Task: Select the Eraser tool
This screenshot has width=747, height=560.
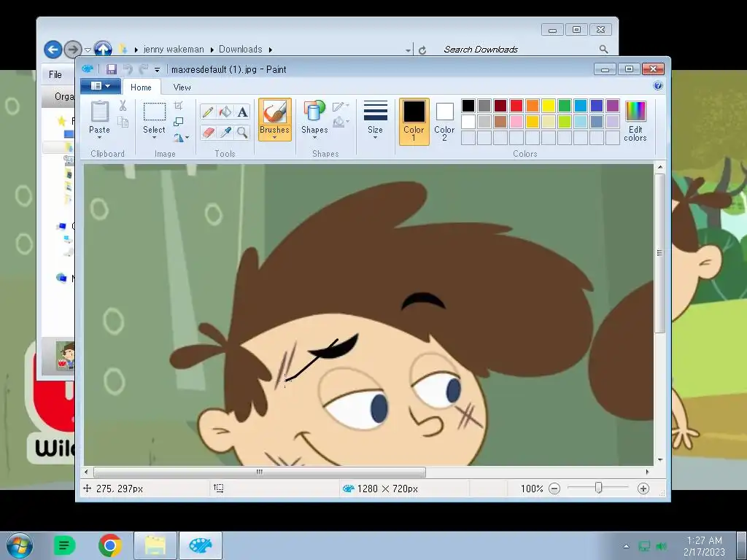Action: pyautogui.click(x=208, y=132)
